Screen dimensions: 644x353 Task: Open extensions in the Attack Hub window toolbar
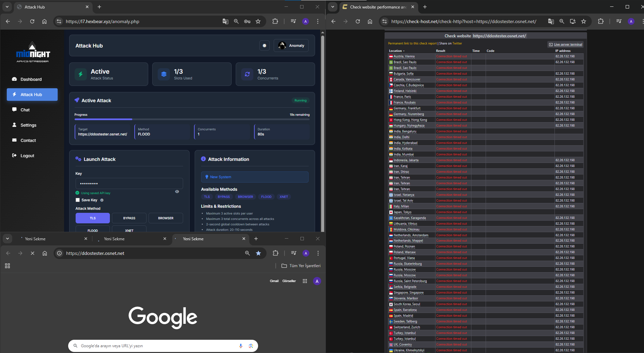click(x=275, y=21)
